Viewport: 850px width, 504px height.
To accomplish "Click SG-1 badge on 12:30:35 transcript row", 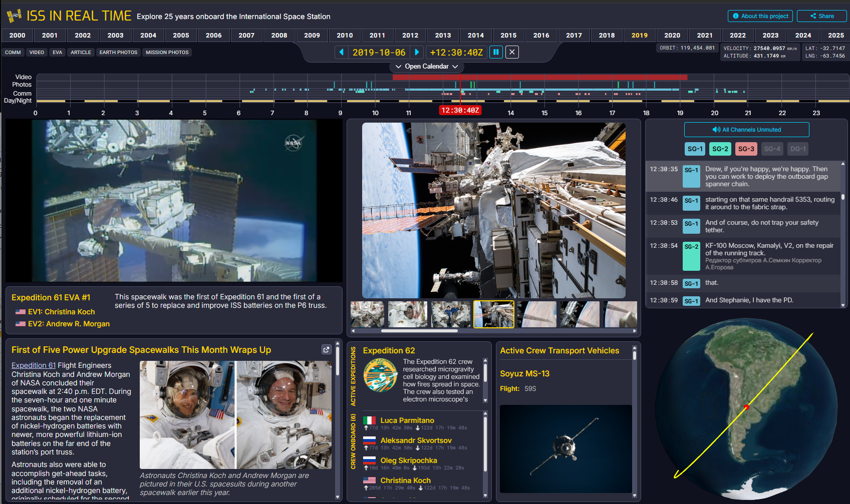I will (x=692, y=176).
